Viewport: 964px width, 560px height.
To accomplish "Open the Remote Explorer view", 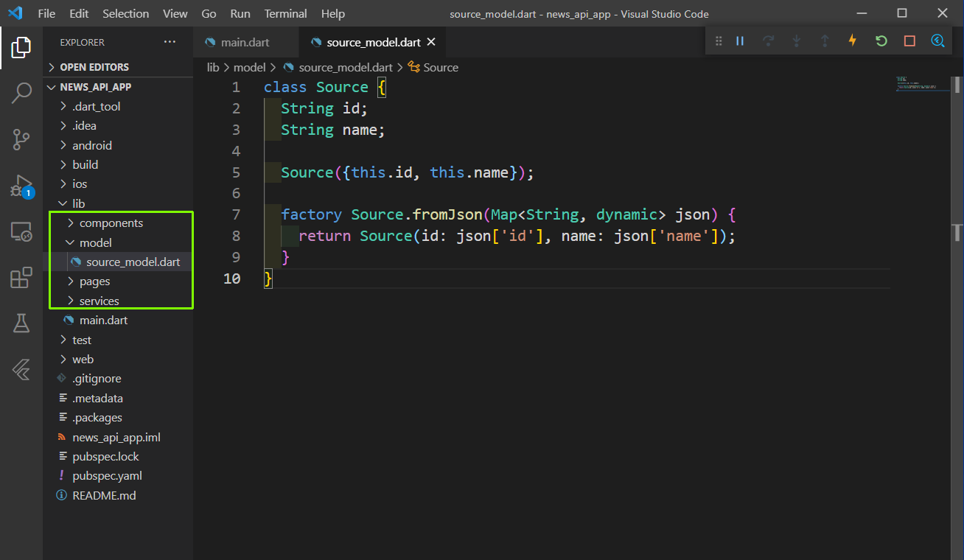I will pyautogui.click(x=21, y=232).
